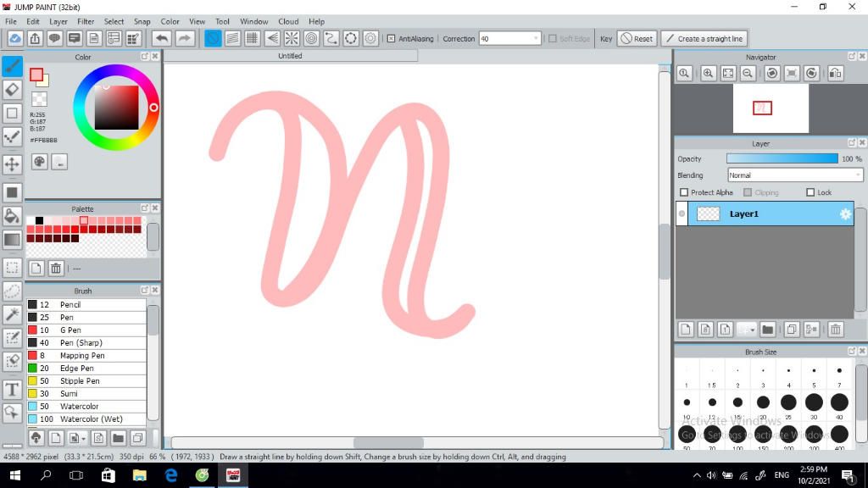The image size is (868, 488).
Task: Click the Reset button
Action: click(637, 39)
